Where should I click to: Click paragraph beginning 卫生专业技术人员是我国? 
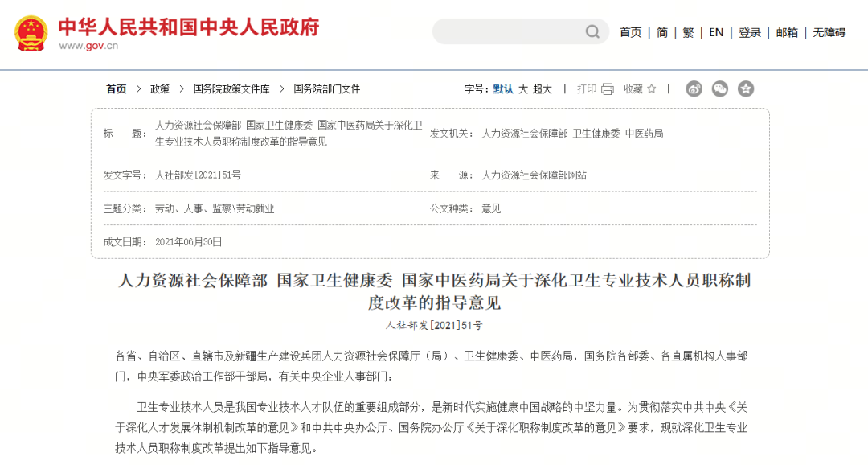click(432, 427)
